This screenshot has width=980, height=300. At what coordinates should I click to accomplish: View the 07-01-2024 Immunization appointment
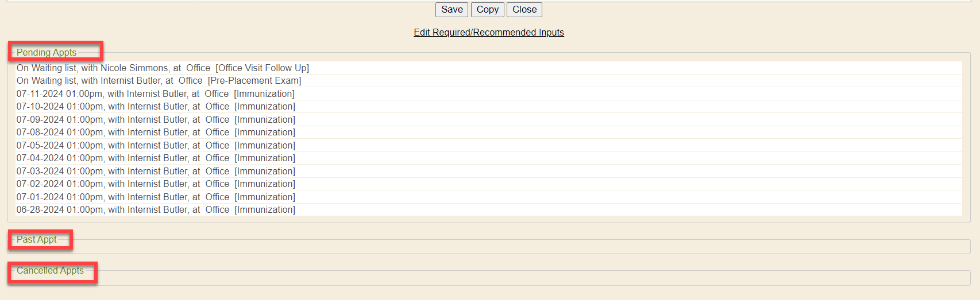coord(155,197)
